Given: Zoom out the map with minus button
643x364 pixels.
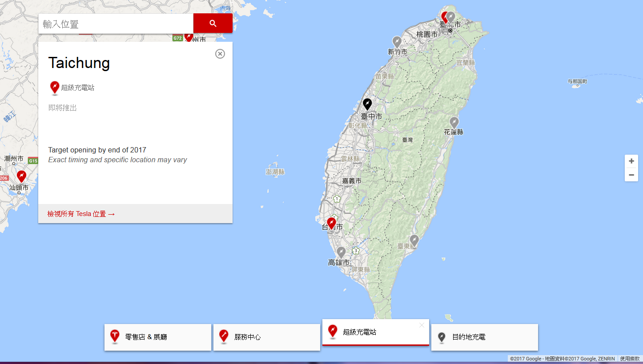Looking at the screenshot, I should click(631, 175).
